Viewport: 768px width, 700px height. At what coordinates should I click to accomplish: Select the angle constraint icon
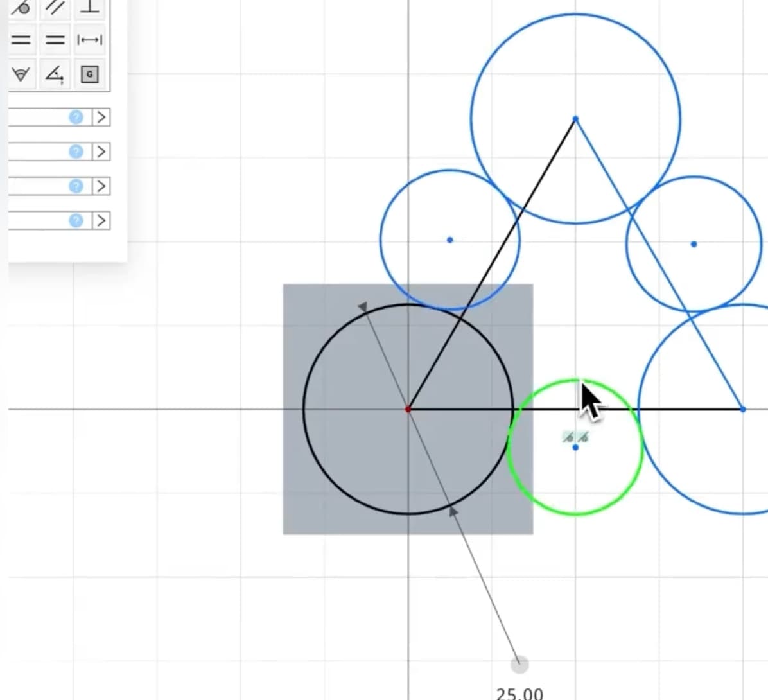55,74
